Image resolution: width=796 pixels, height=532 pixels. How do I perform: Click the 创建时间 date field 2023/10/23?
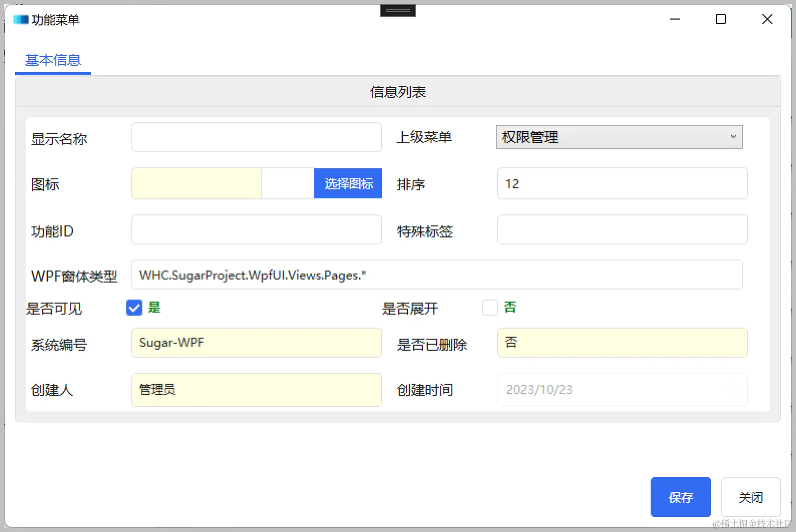pos(623,389)
